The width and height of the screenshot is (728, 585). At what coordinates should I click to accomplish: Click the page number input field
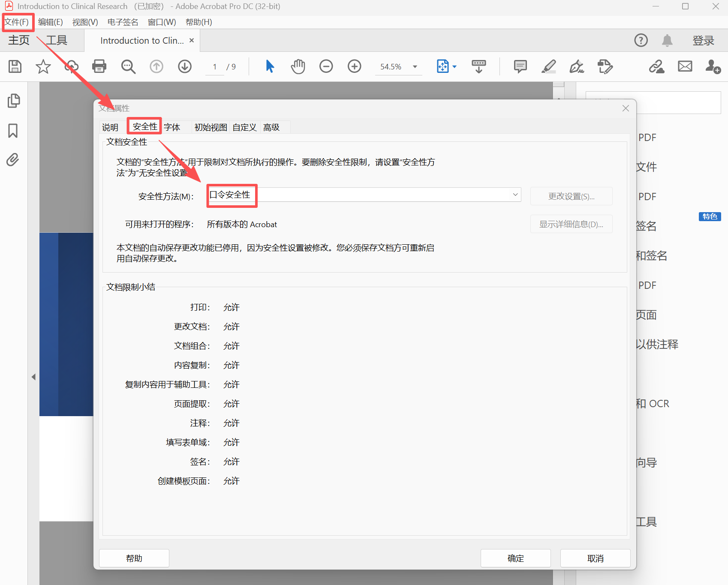coord(214,66)
